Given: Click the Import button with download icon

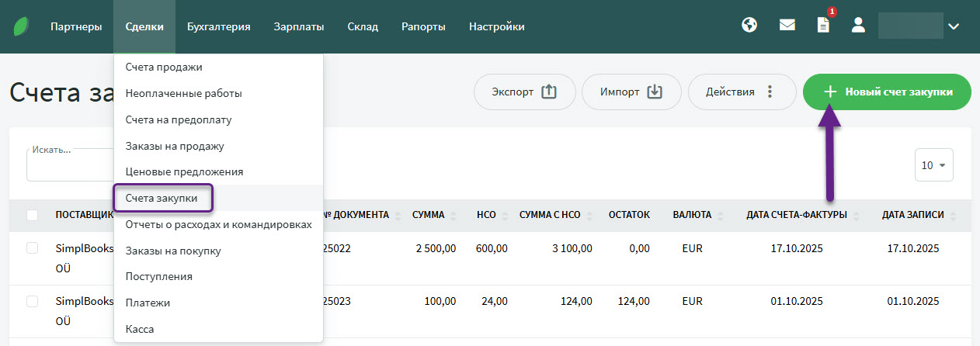Looking at the screenshot, I should [x=631, y=92].
